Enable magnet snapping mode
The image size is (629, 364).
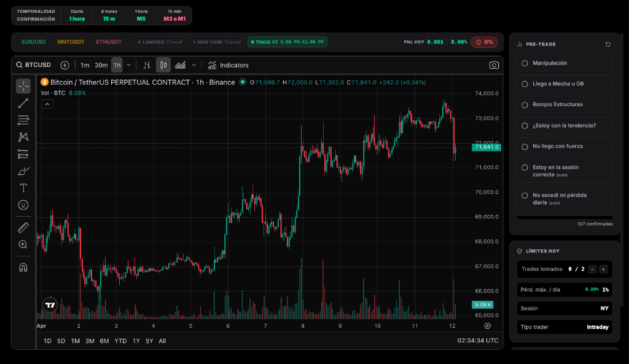pyautogui.click(x=23, y=266)
